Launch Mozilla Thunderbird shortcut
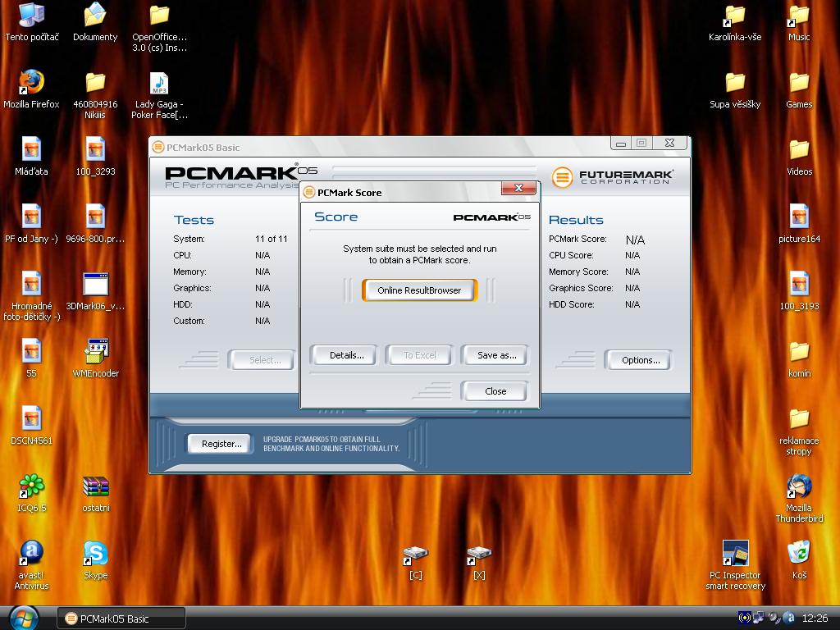This screenshot has height=630, width=840. click(x=799, y=498)
